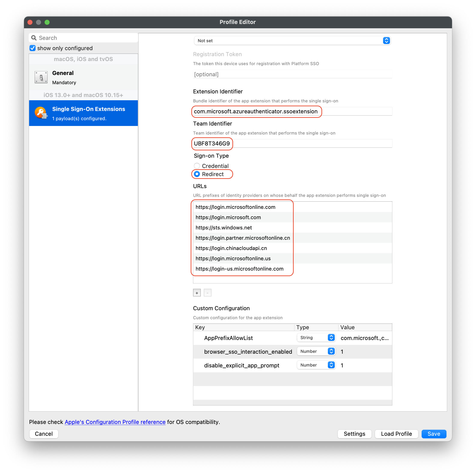Viewport: 476px width, 473px height.
Task: Select the https://login.microsoftonline.com URL row
Action: point(292,207)
